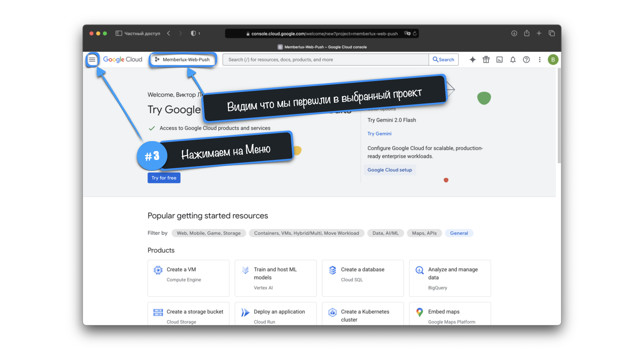Toggle the Safari sidebar button
The height and width of the screenshot is (362, 644).
[x=119, y=33]
